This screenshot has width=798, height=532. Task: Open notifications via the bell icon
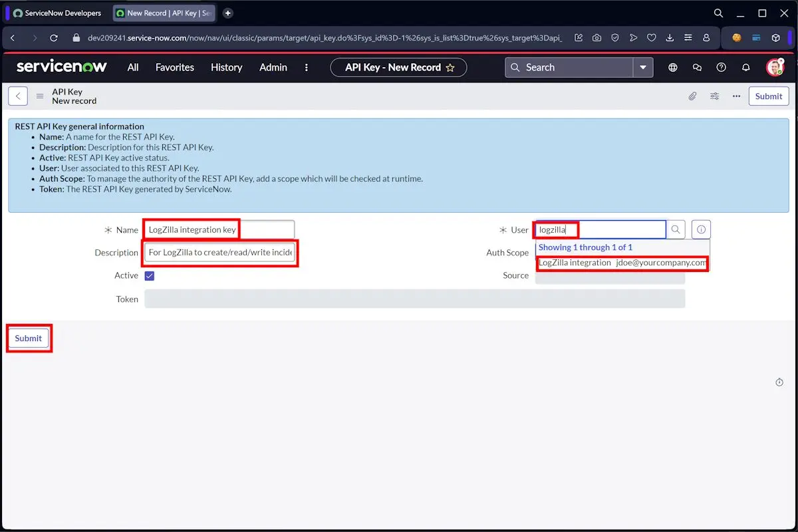(745, 67)
